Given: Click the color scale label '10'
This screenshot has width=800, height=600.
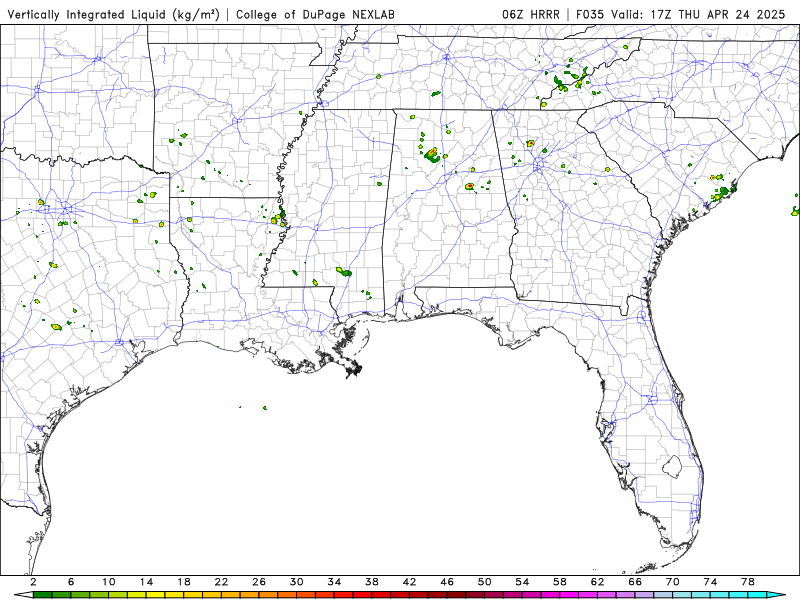Looking at the screenshot, I should click(x=109, y=582).
